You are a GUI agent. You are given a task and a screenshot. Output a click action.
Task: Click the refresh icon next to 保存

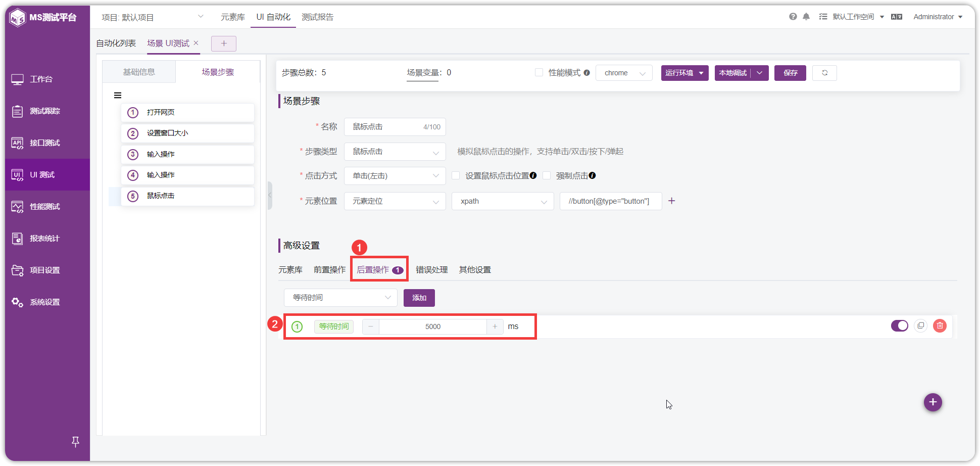tap(824, 73)
